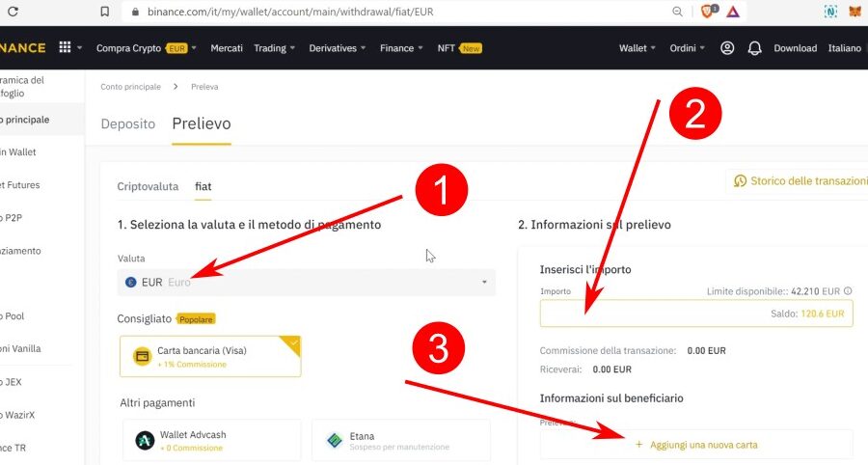Click the padlock icon in the address bar
This screenshot has width=868, height=465.
[135, 12]
